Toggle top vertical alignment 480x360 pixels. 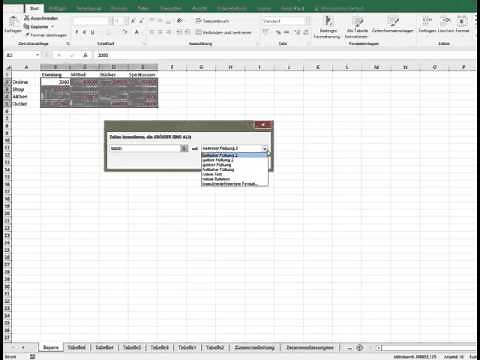(152, 21)
